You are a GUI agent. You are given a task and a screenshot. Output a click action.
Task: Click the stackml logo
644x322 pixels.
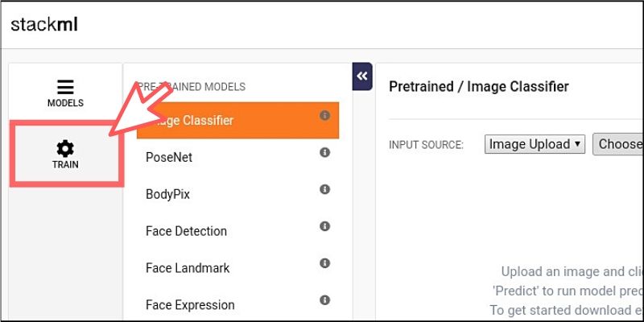click(x=44, y=24)
